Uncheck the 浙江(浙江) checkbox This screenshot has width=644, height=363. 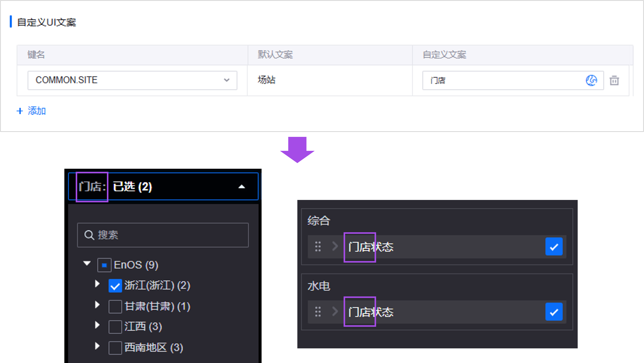pos(115,286)
